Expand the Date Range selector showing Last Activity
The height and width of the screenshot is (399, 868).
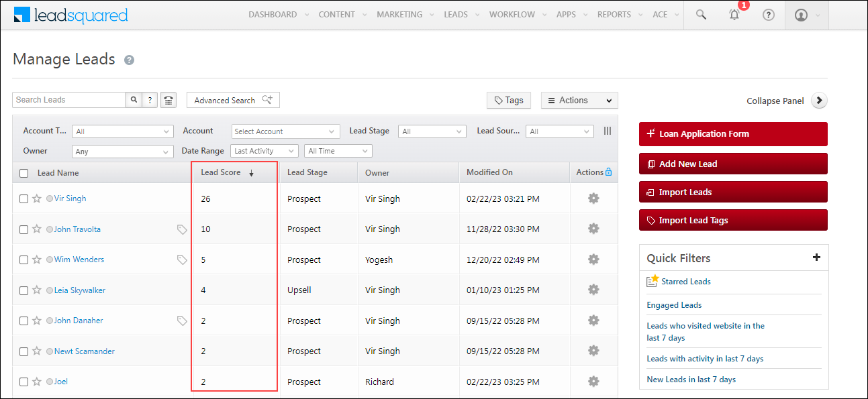[264, 150]
